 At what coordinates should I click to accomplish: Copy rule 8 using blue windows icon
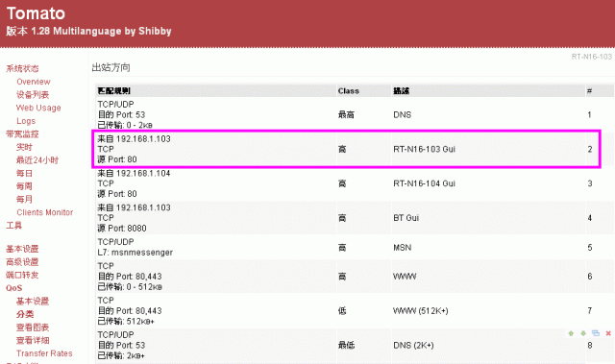point(596,333)
